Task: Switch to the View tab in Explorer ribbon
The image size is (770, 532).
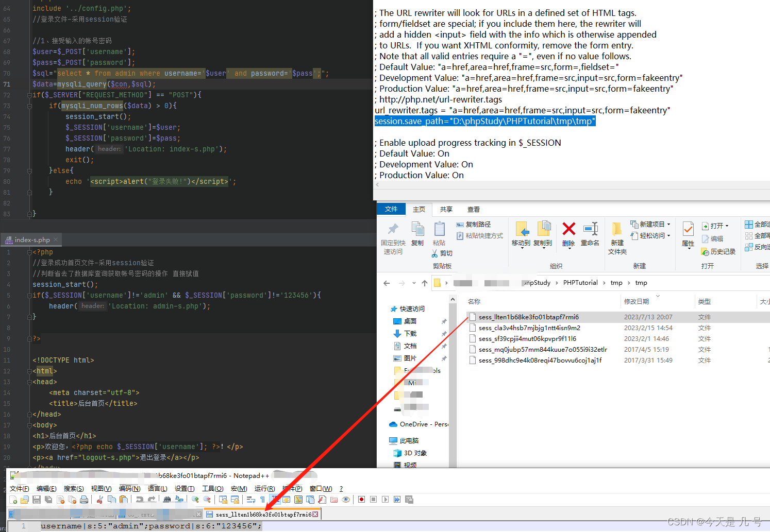Action: tap(474, 210)
